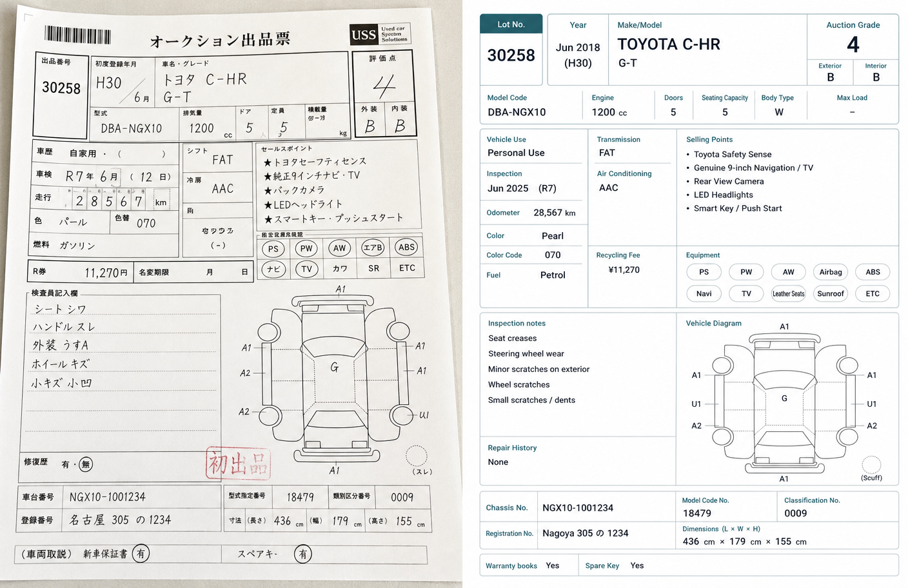Click the Jun 2018 (H30) year value
Image resolution: width=908 pixels, height=588 pixels.
578,55
